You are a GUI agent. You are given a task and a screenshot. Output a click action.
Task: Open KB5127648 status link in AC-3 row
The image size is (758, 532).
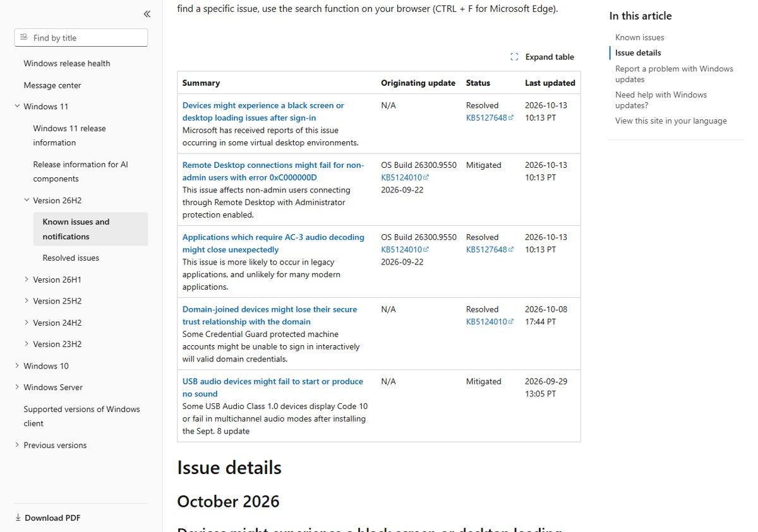click(x=490, y=249)
